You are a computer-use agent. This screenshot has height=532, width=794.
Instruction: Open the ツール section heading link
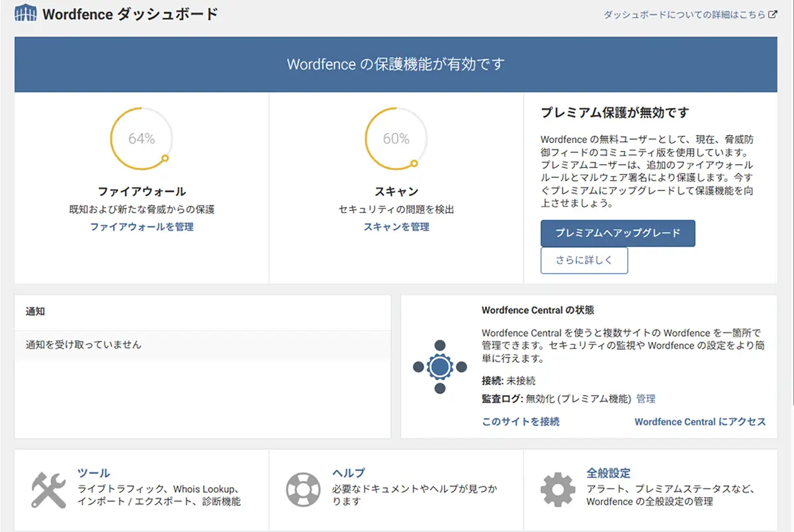pos(94,473)
